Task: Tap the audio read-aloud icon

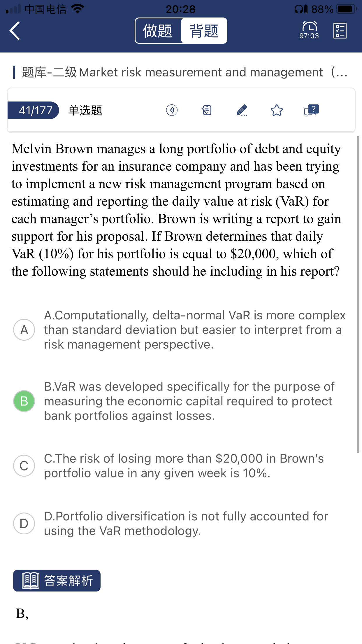Action: pos(172,110)
